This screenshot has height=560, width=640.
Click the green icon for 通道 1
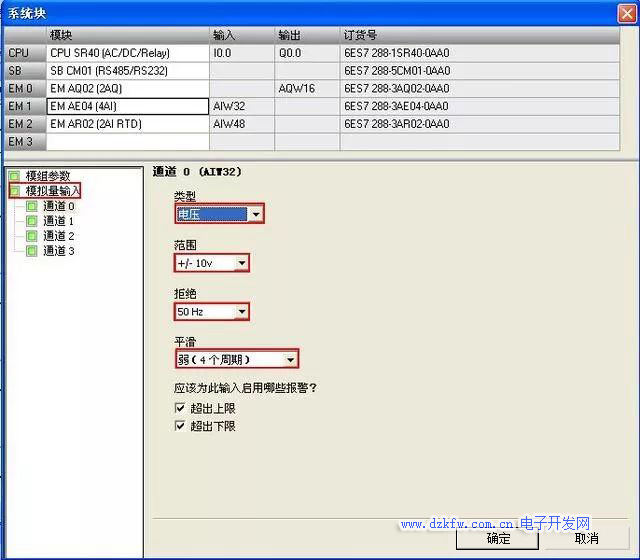[x=32, y=221]
